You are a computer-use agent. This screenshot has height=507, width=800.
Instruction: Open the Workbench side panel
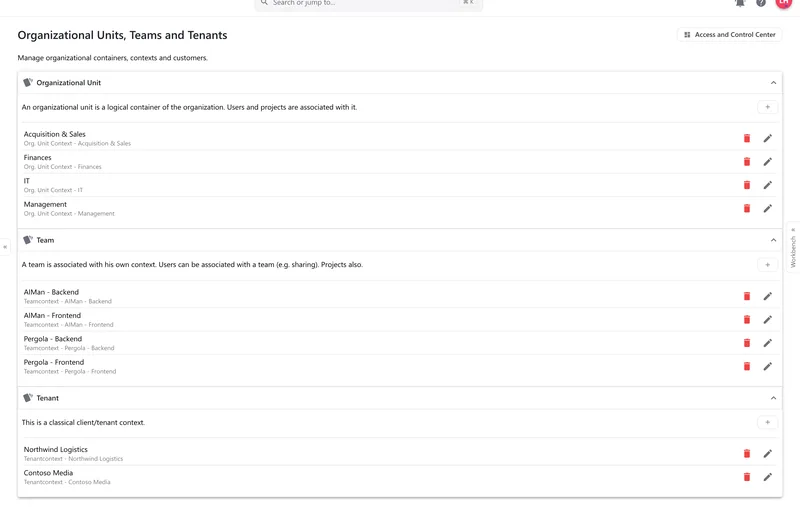tap(793, 247)
